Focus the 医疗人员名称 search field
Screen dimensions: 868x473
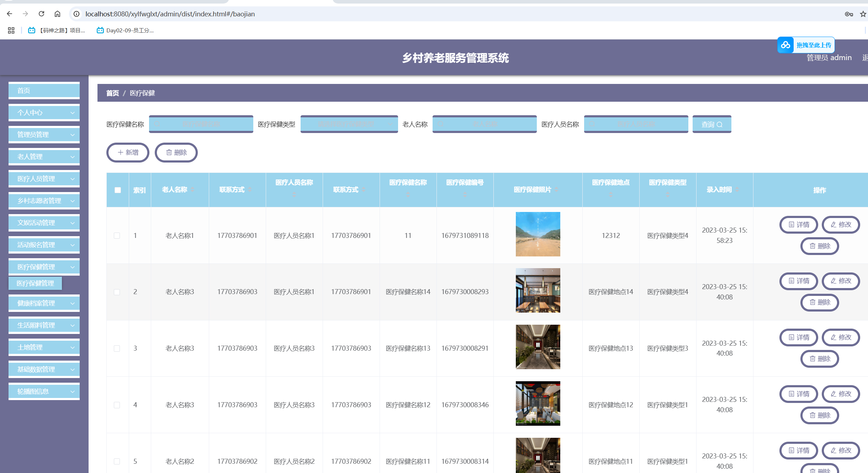(636, 124)
